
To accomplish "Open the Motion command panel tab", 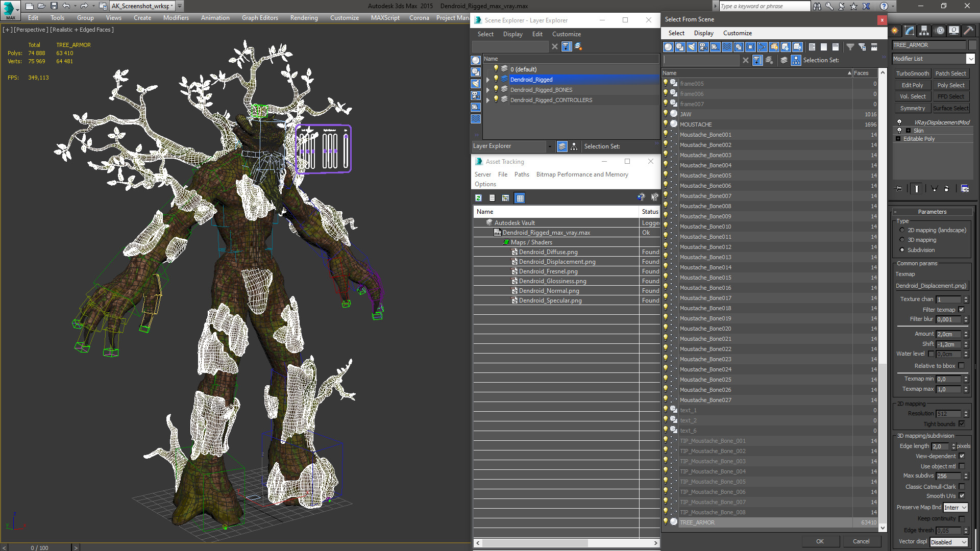I will point(940,31).
